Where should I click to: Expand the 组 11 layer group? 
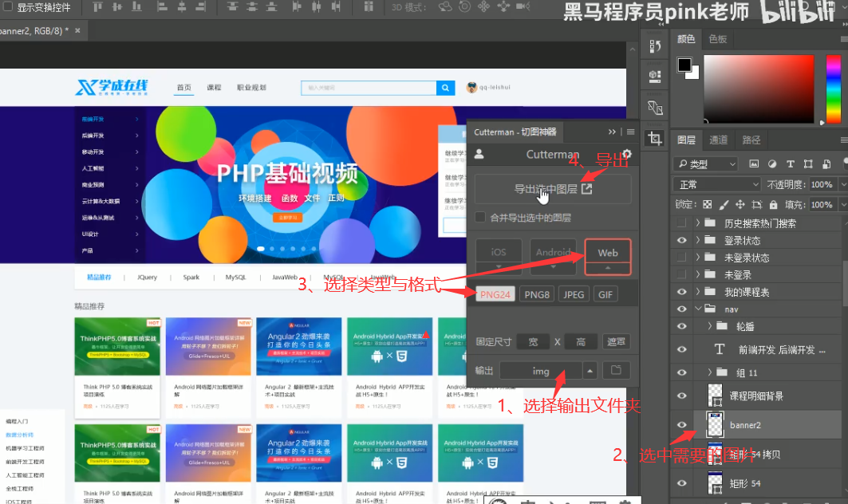709,372
